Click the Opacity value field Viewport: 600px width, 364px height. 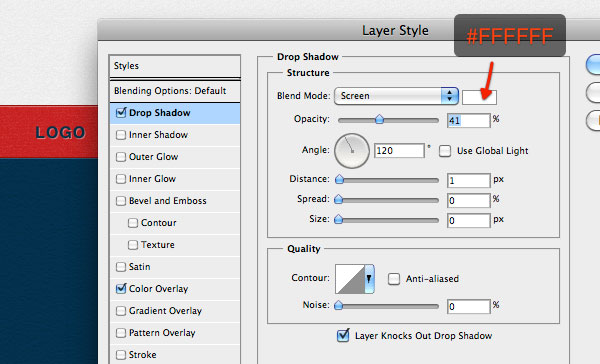[x=468, y=121]
